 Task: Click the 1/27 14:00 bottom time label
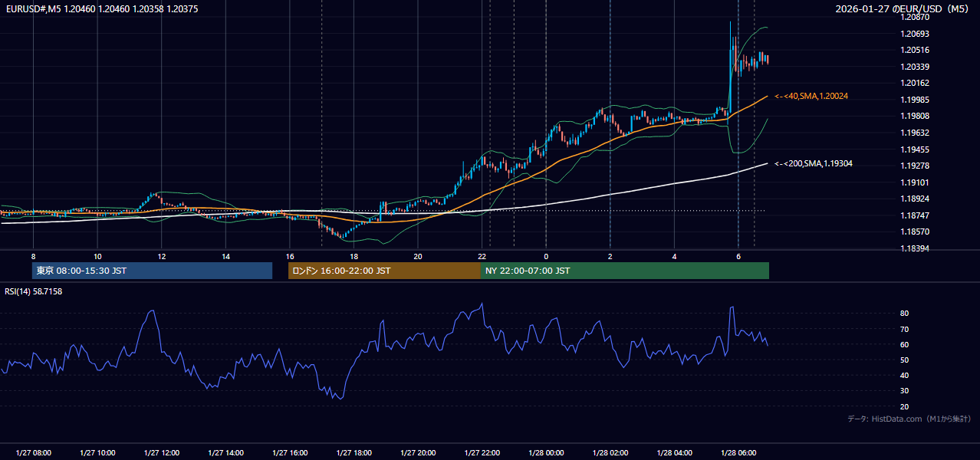coord(225,453)
